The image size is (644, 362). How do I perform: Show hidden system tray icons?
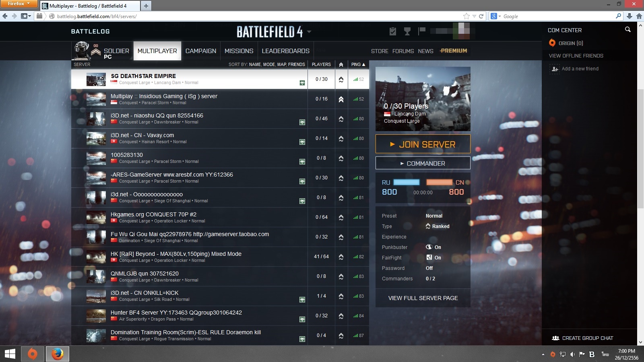(x=543, y=354)
